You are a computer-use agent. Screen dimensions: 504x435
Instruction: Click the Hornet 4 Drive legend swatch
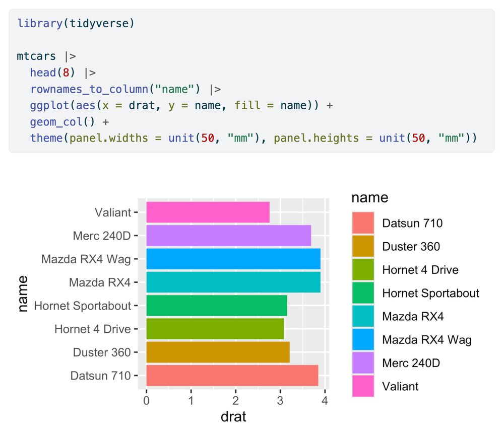[x=363, y=269]
